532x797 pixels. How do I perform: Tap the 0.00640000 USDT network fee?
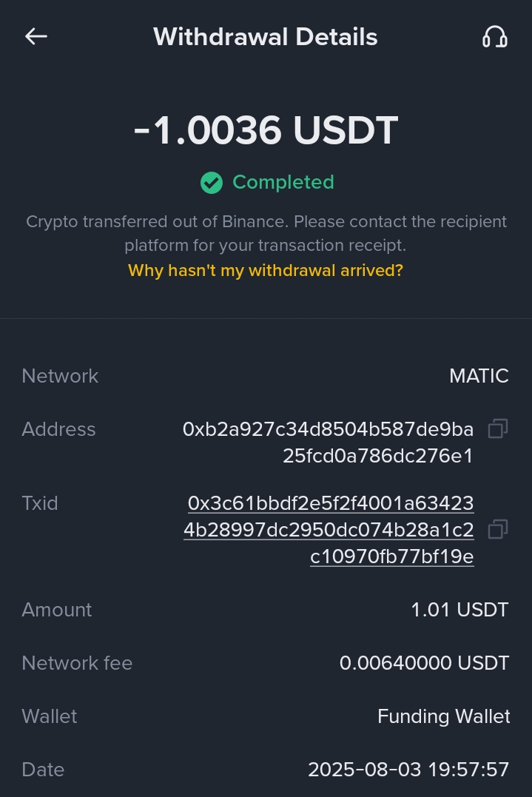424,663
